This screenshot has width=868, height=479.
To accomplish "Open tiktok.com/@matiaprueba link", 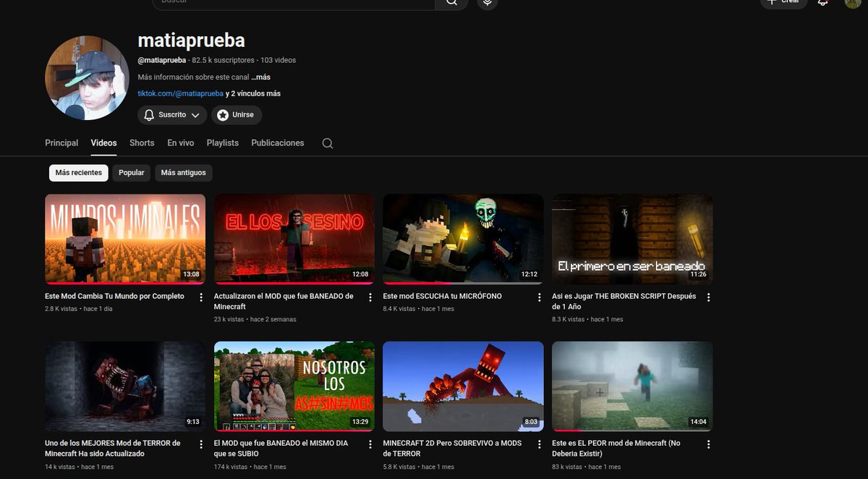I will 181,93.
